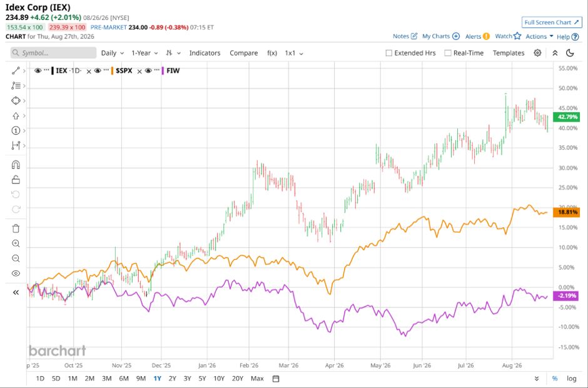
Task: Select the 5D time range
Action: pos(56,378)
